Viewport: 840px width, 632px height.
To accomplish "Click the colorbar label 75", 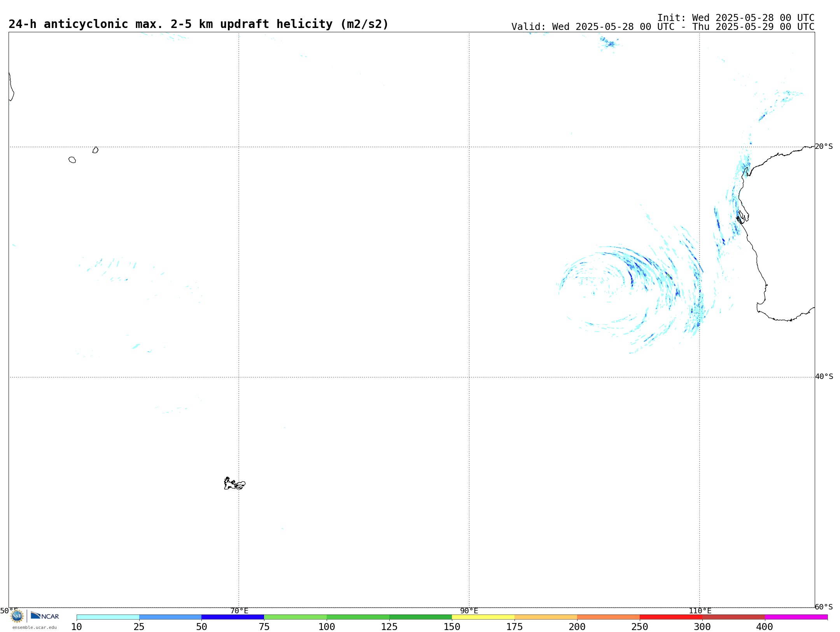I will click(264, 627).
